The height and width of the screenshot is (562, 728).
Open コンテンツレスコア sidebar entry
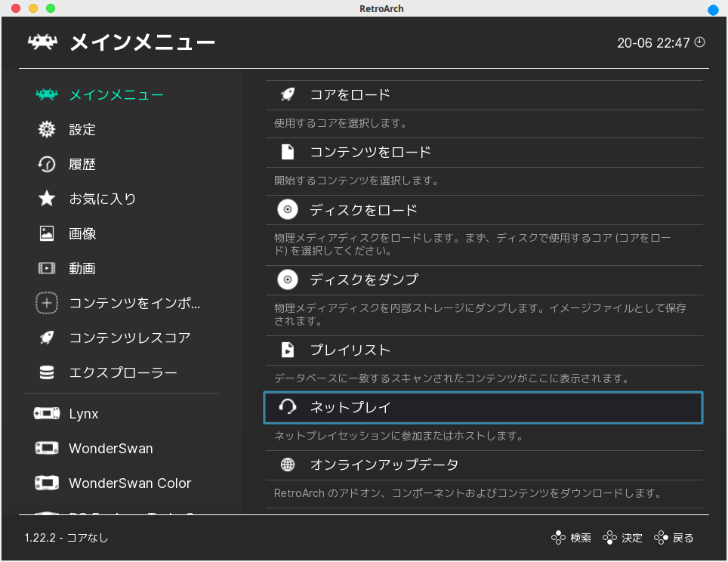point(130,338)
